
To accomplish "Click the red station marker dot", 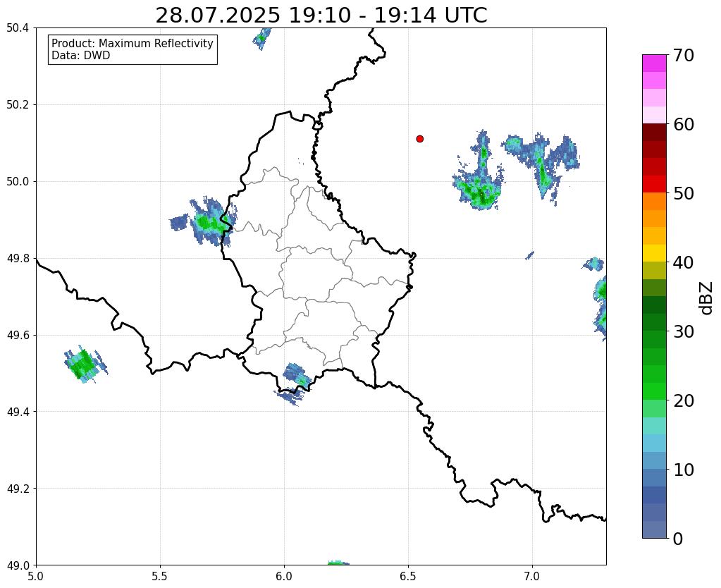I will tap(419, 138).
